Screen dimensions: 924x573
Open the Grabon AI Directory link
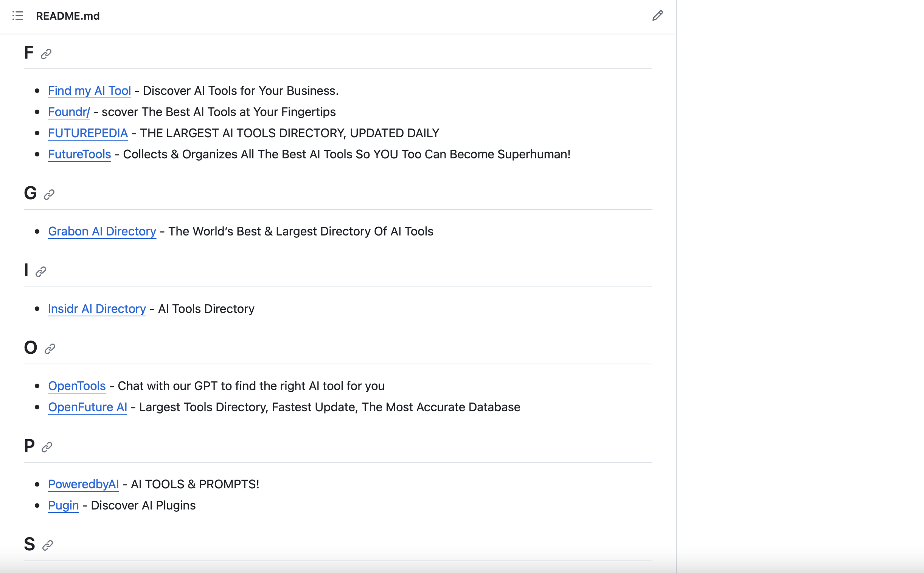point(102,231)
